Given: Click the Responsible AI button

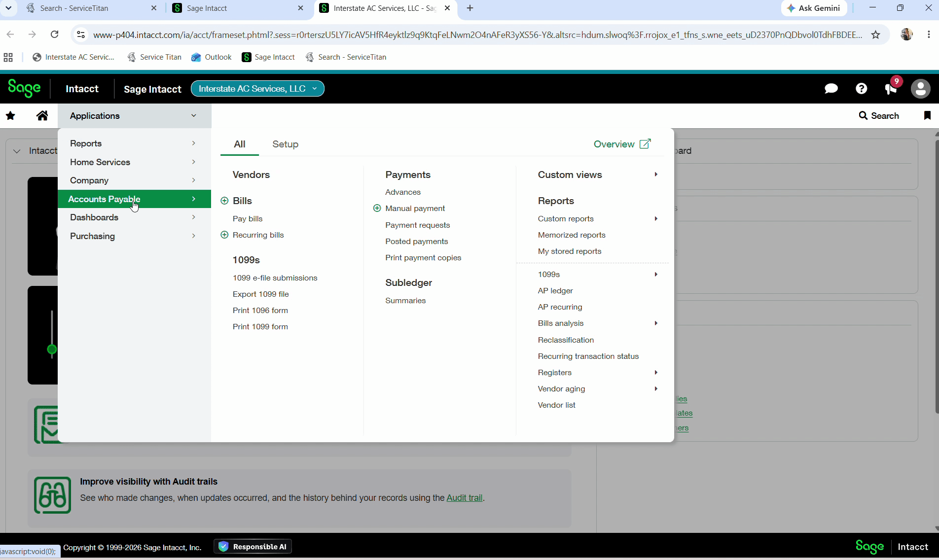Looking at the screenshot, I should 253,547.
